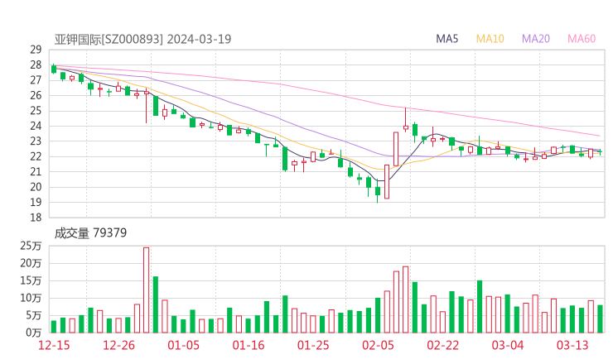Click the 01-16 date axis label
The height and width of the screenshot is (364, 613).
tap(249, 345)
